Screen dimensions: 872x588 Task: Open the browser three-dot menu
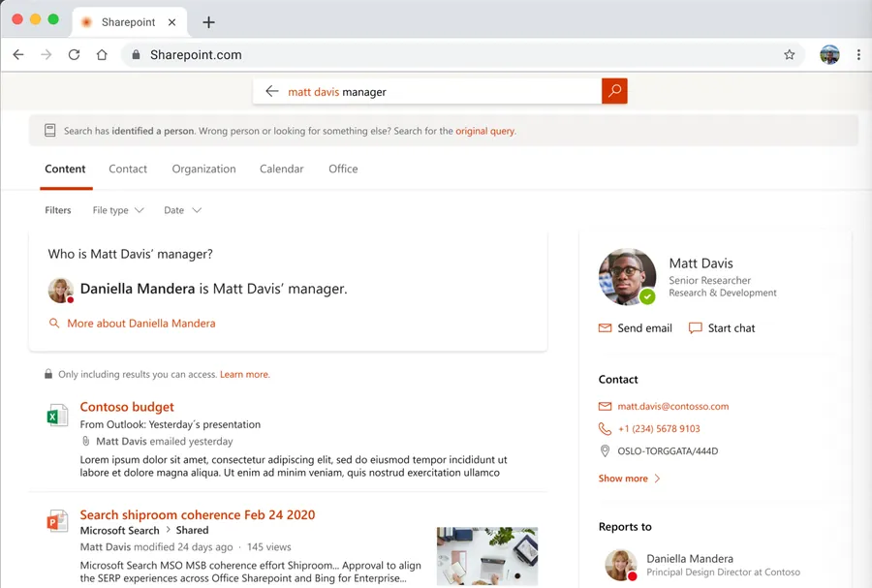(858, 54)
